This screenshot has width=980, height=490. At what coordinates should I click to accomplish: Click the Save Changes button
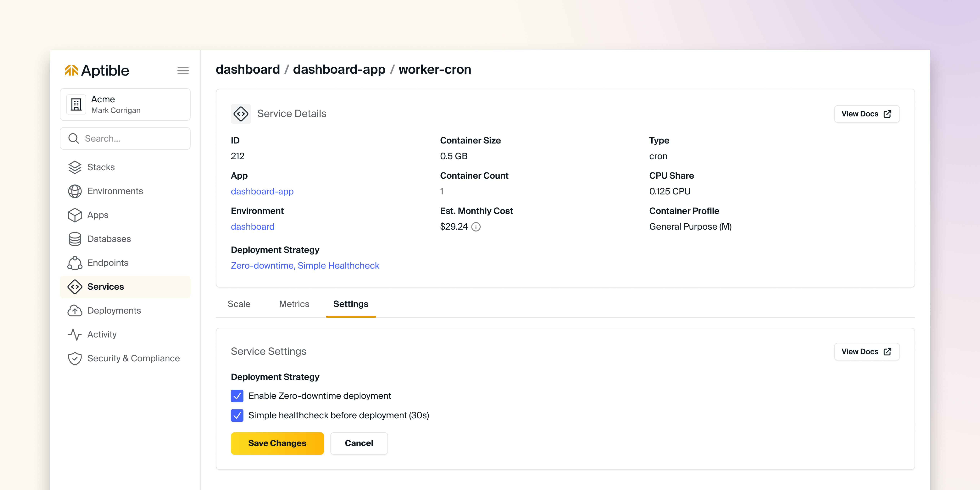pos(277,443)
